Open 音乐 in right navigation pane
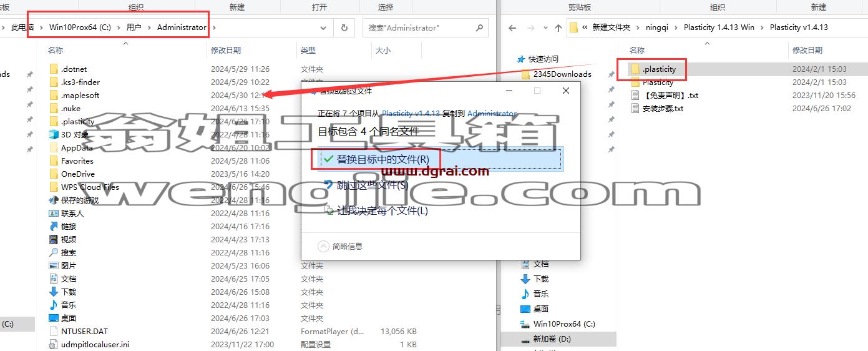 coord(541,294)
